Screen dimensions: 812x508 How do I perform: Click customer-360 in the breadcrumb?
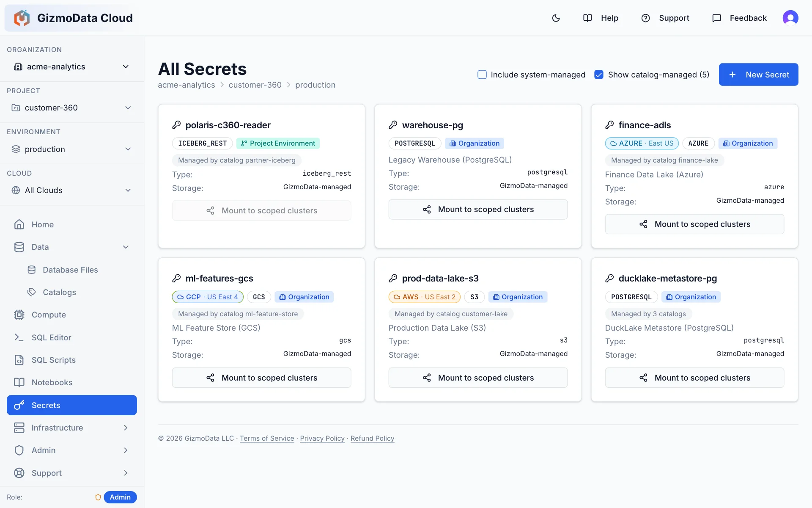click(x=255, y=85)
